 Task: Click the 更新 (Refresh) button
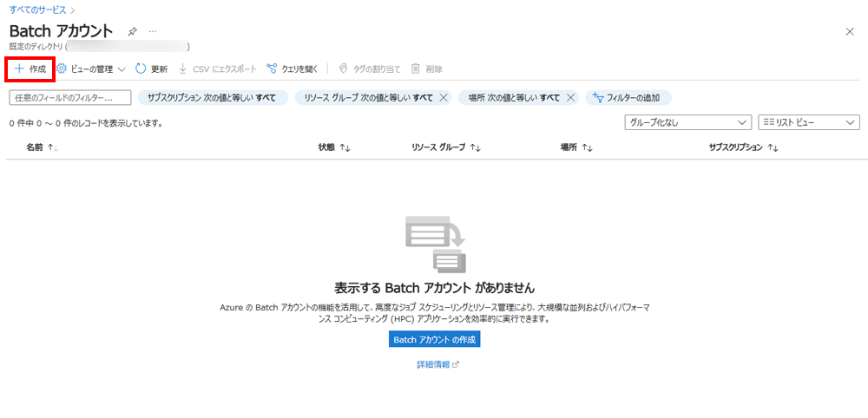pos(152,69)
